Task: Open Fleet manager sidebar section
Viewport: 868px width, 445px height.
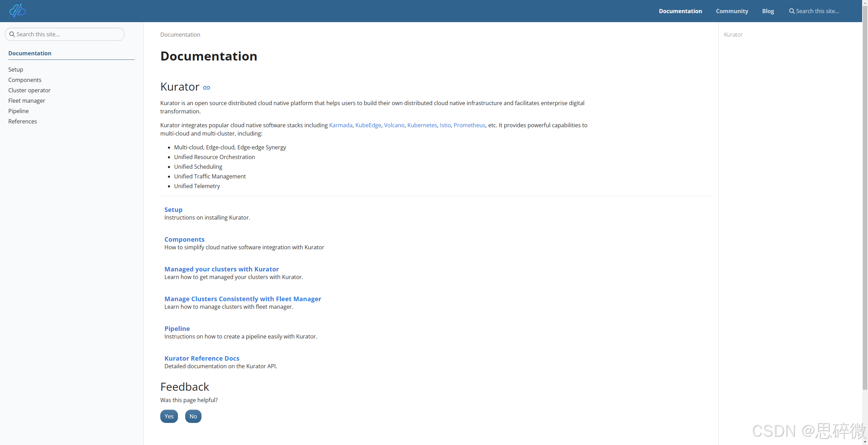Action: [27, 101]
